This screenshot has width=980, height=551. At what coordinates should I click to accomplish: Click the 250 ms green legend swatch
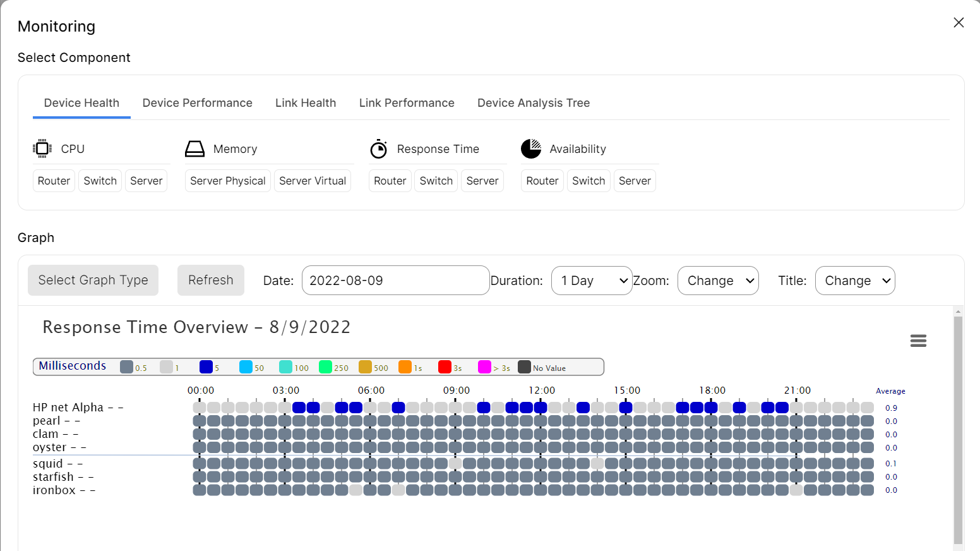coord(326,367)
